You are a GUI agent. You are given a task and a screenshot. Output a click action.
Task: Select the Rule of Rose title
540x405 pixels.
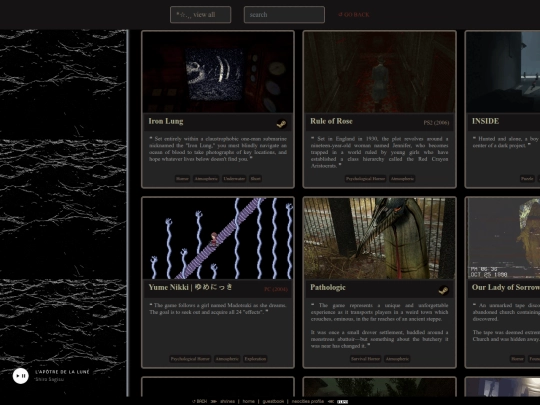(x=331, y=121)
